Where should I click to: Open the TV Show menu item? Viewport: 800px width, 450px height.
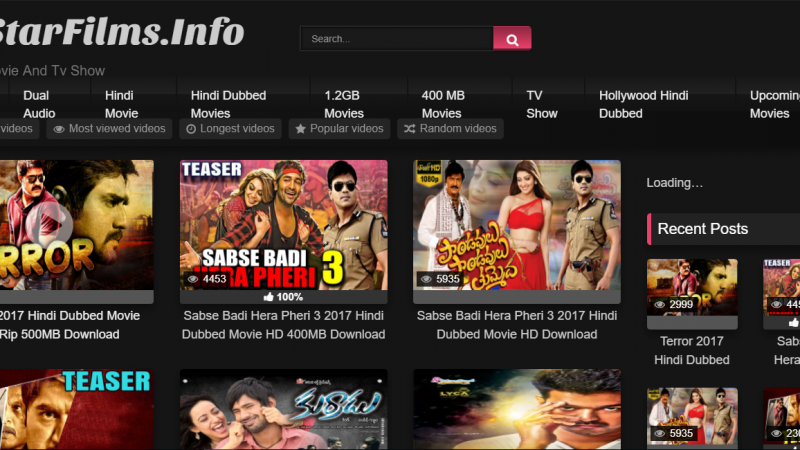click(541, 104)
